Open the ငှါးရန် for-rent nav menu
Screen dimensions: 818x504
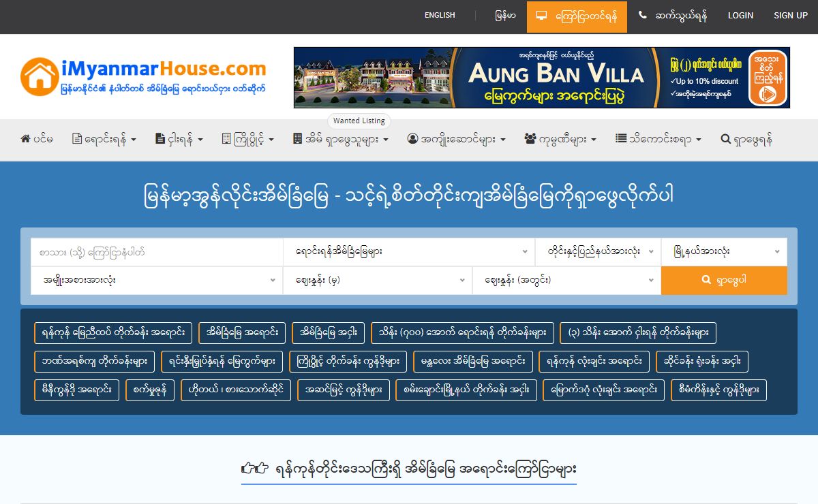coord(179,139)
